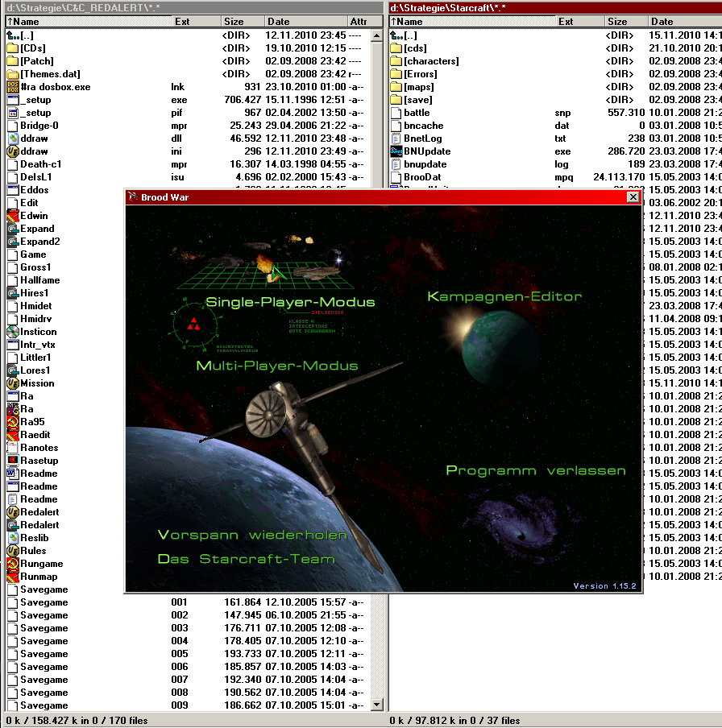
Task: Select the Rasetup file icon
Action: click(x=13, y=461)
